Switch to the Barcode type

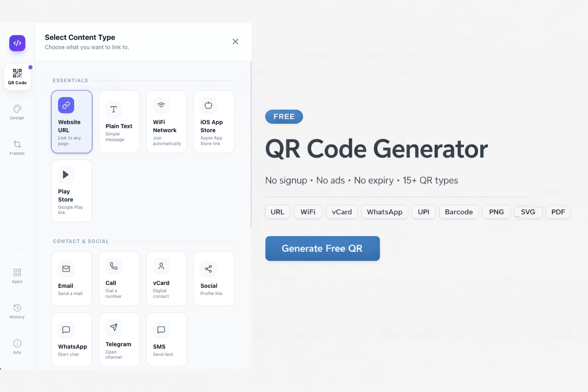458,212
